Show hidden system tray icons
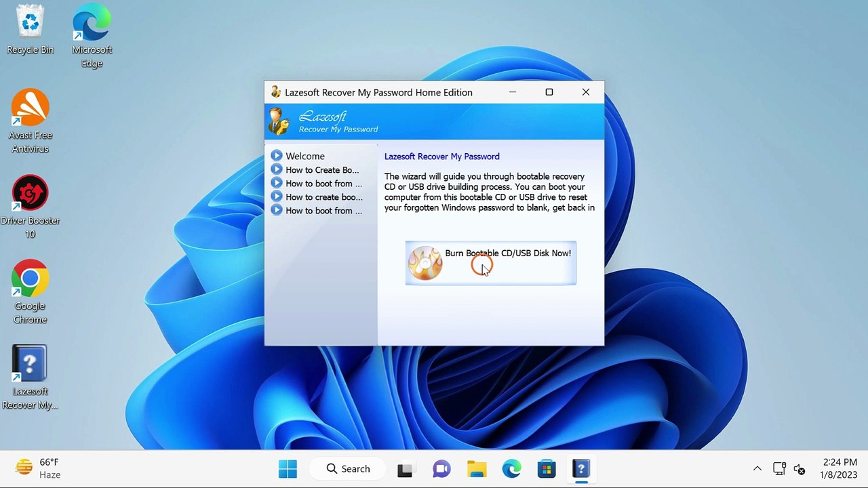This screenshot has height=488, width=868. [757, 468]
